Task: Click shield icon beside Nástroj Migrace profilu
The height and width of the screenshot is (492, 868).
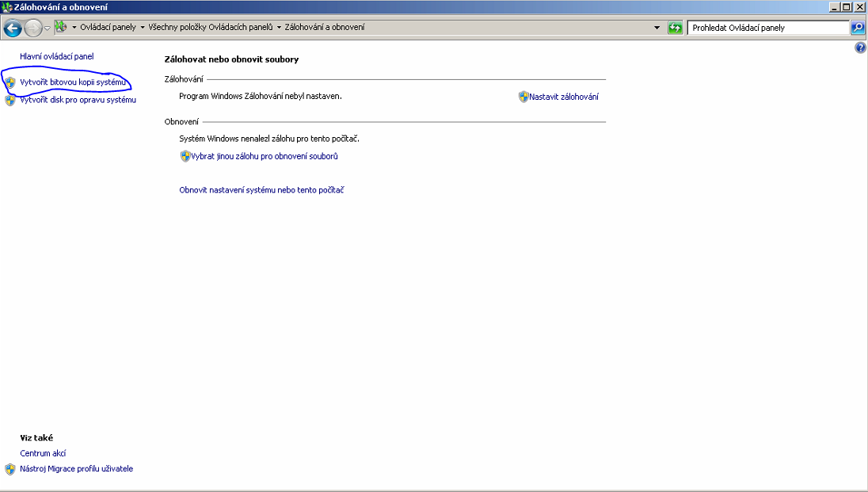Action: click(10, 469)
